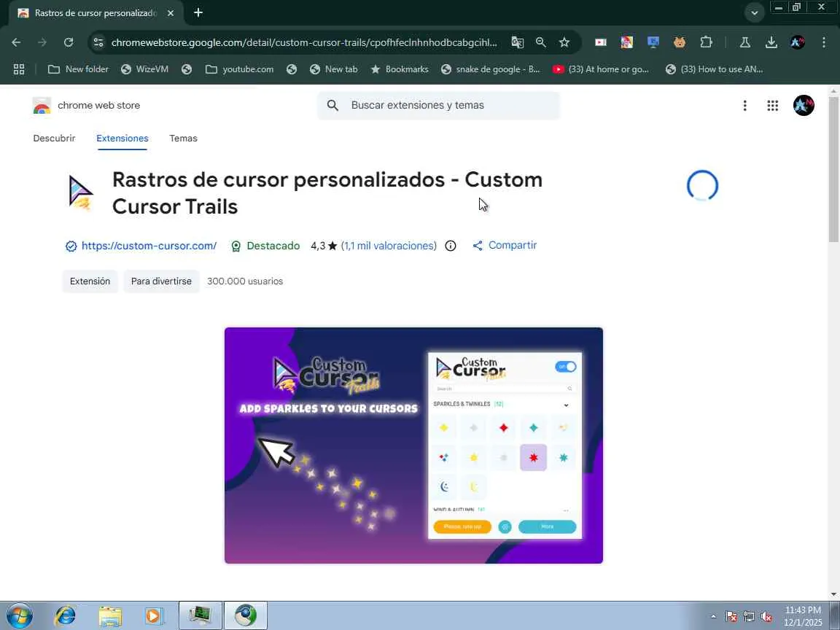Image resolution: width=840 pixels, height=630 pixels.
Task: Click the ratings info circle icon
Action: pyautogui.click(x=451, y=246)
